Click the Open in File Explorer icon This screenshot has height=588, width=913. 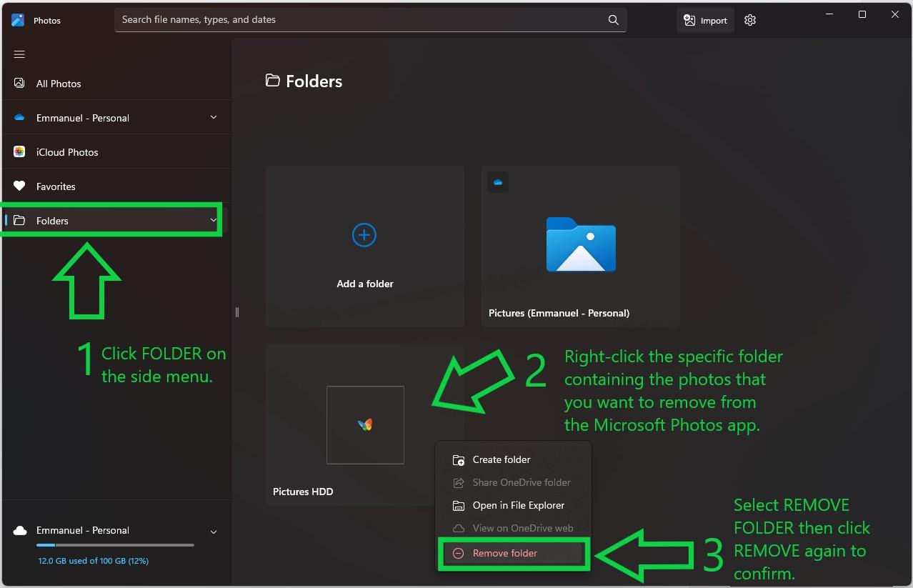(459, 506)
